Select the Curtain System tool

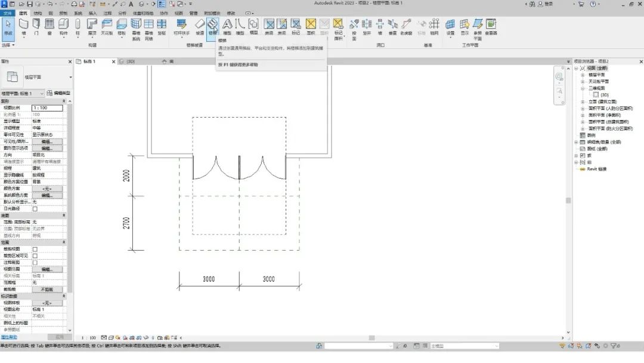(x=136, y=29)
